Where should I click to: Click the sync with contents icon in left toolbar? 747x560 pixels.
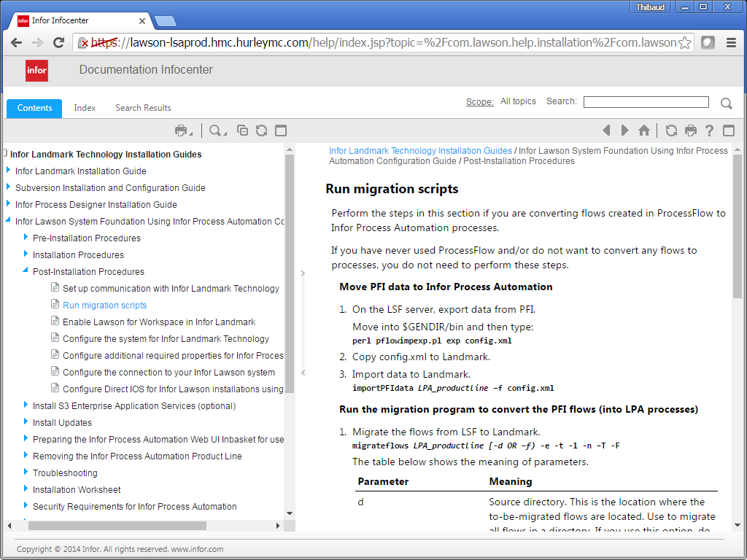(x=261, y=131)
